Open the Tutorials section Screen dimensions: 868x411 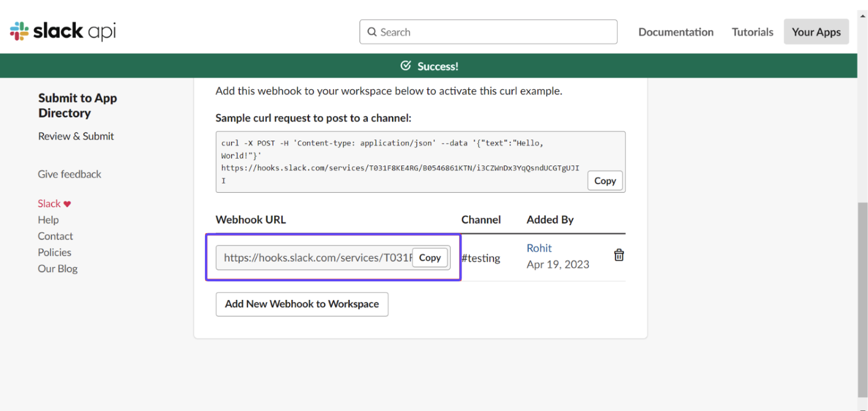[x=752, y=32]
